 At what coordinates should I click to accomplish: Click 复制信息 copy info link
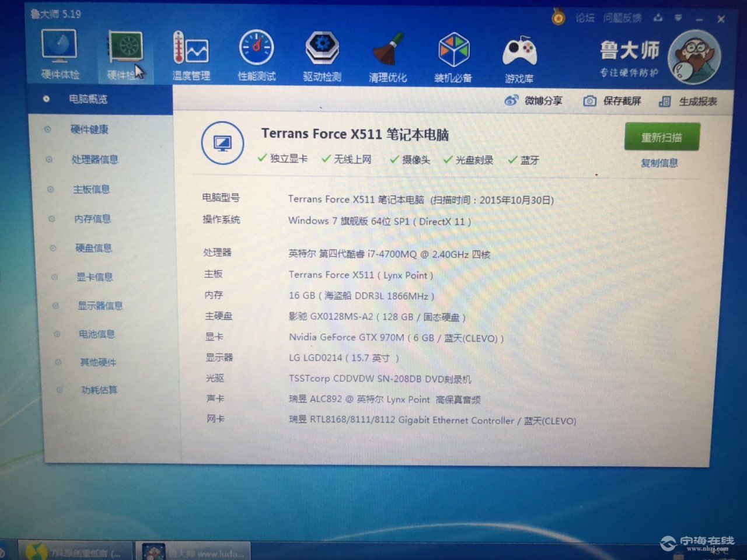click(659, 163)
